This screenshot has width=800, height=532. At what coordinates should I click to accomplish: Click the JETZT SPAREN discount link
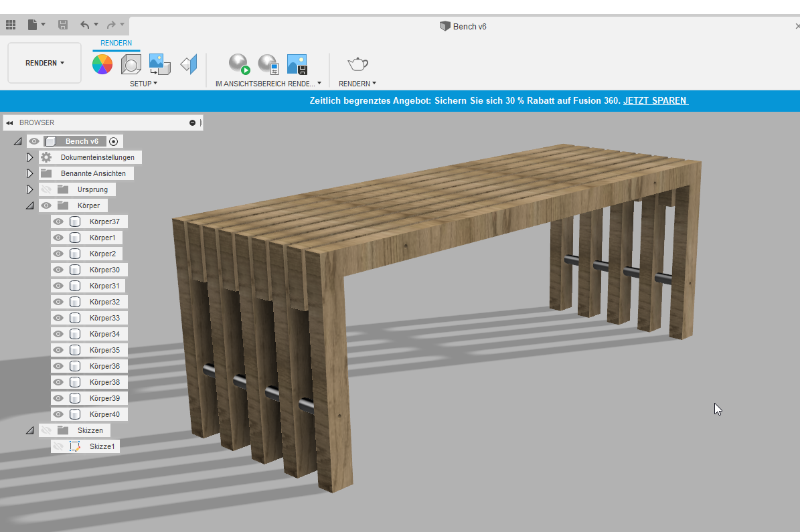pyautogui.click(x=655, y=101)
